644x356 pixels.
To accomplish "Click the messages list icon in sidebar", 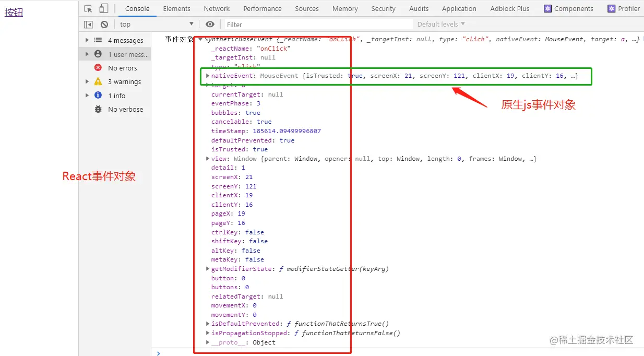I will point(98,40).
